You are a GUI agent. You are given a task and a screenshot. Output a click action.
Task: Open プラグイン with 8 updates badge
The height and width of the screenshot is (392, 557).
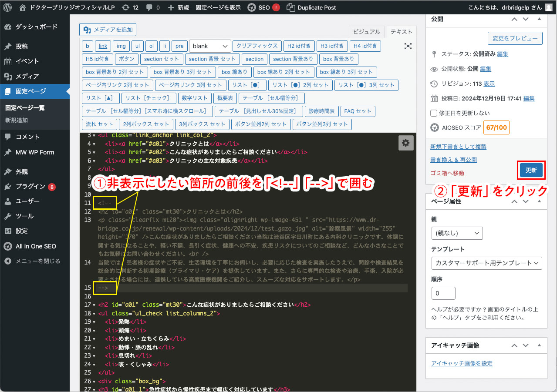[35, 187]
